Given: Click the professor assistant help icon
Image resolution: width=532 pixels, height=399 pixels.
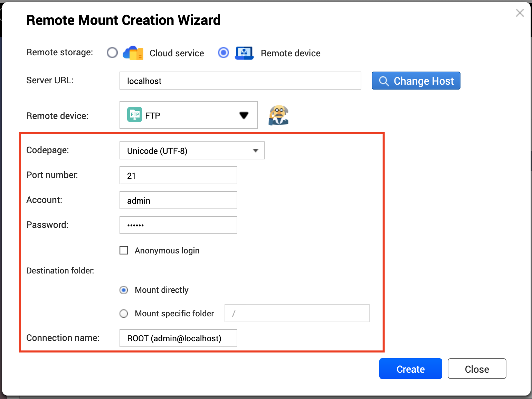Looking at the screenshot, I should pos(278,115).
